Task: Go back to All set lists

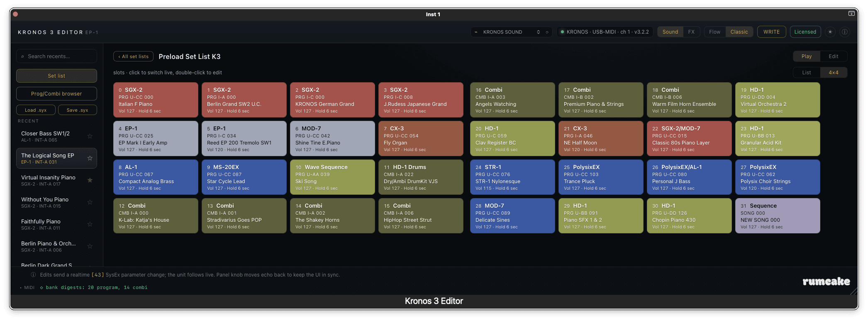Action: point(133,56)
